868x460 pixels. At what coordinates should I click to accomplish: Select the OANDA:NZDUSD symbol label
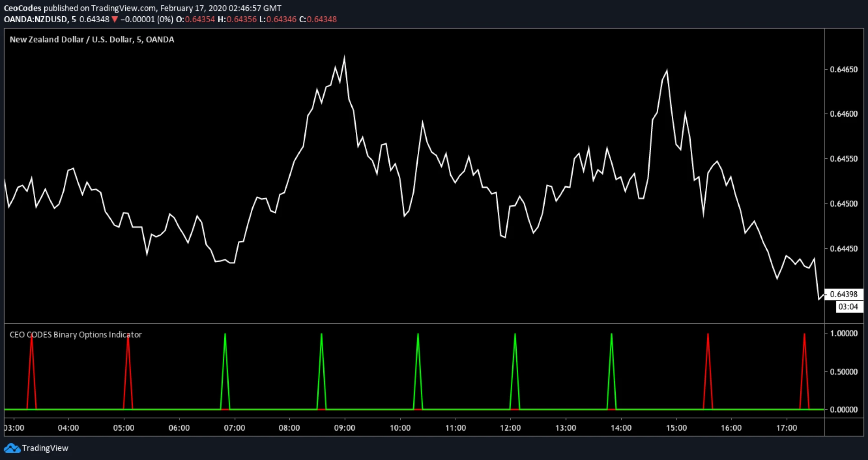point(34,19)
